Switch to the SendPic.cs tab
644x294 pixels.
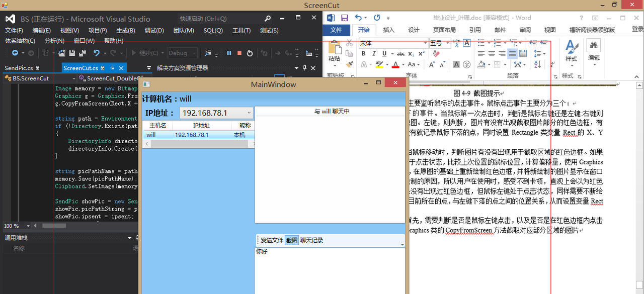[20, 67]
